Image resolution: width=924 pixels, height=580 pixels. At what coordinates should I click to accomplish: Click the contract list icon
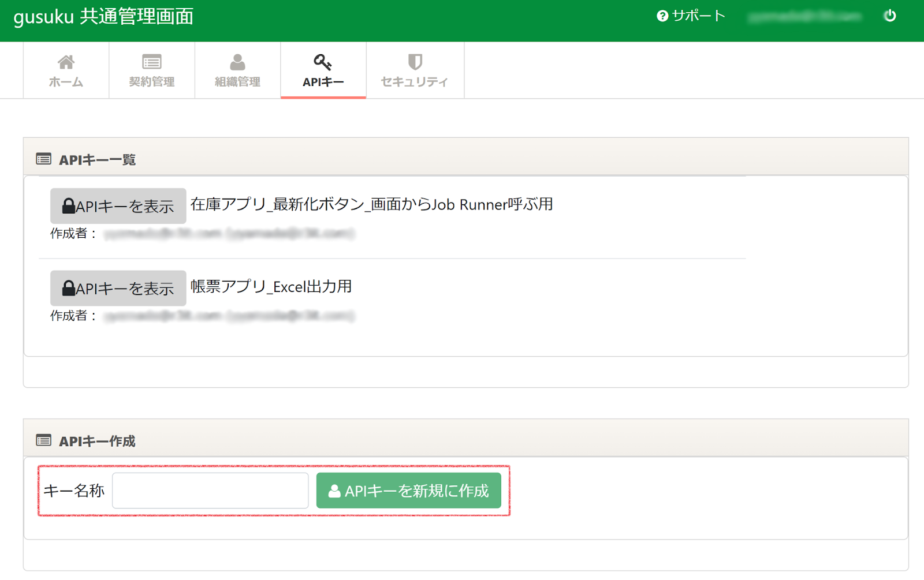point(152,62)
